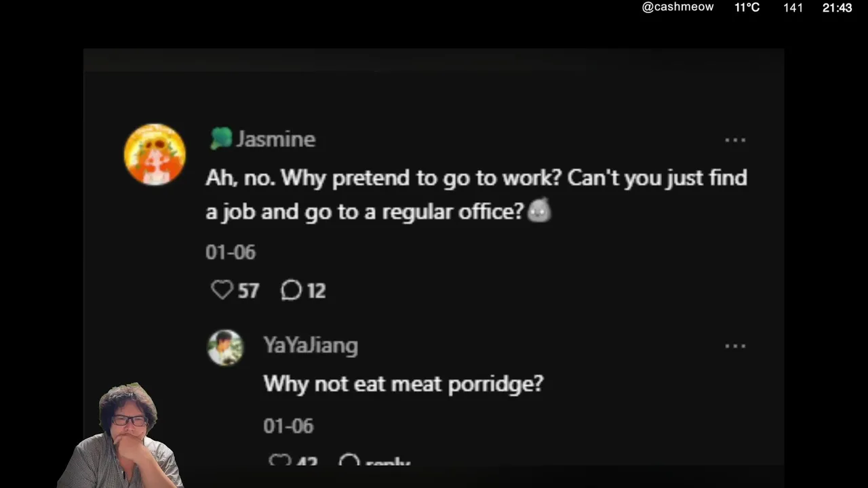Click the 01-06 date under Jasmine's comment
The height and width of the screenshot is (488, 868).
click(231, 252)
